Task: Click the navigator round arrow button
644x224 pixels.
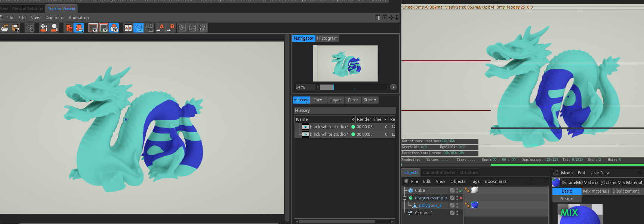Action: 393,87
